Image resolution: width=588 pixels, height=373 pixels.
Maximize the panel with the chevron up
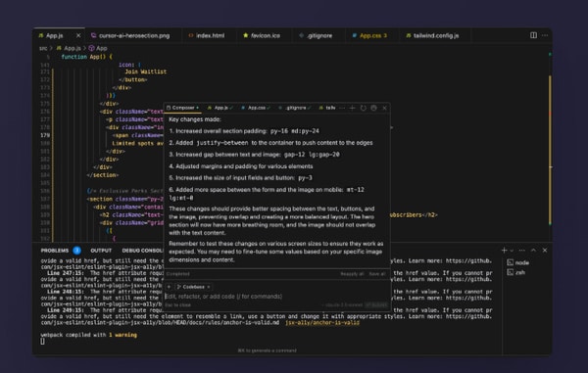(x=534, y=251)
